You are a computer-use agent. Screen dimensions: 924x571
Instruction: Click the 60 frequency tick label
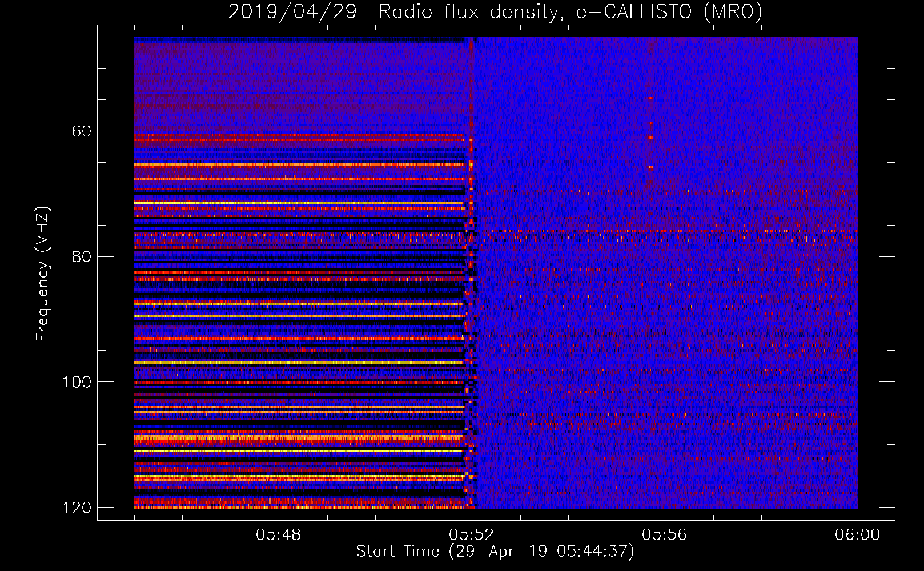pyautogui.click(x=82, y=131)
